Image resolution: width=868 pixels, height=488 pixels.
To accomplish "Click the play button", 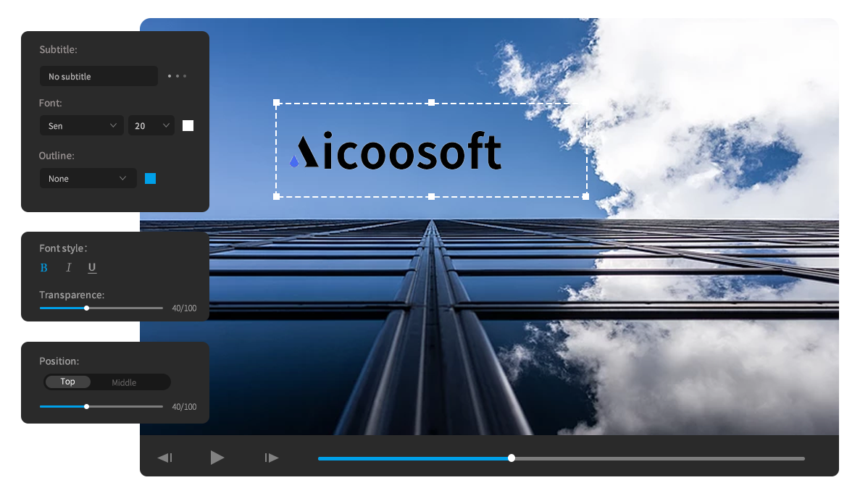I will click(x=217, y=458).
